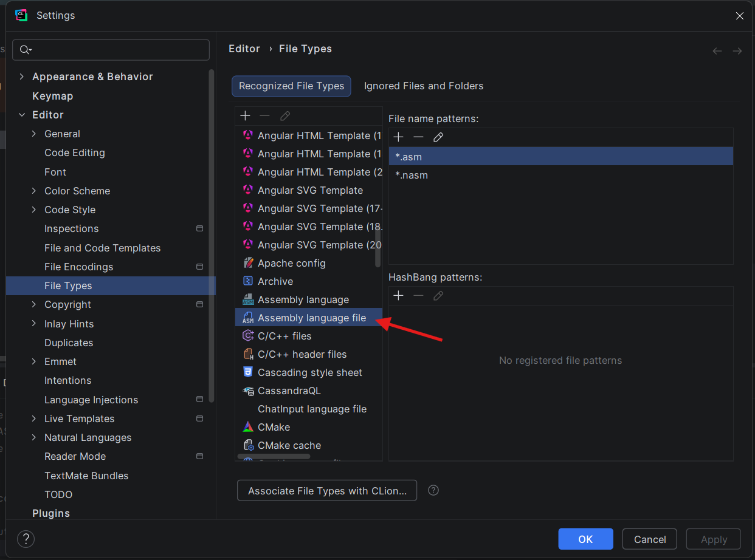Expand the General subsection
Image resolution: width=755 pixels, height=560 pixels.
pyautogui.click(x=34, y=134)
